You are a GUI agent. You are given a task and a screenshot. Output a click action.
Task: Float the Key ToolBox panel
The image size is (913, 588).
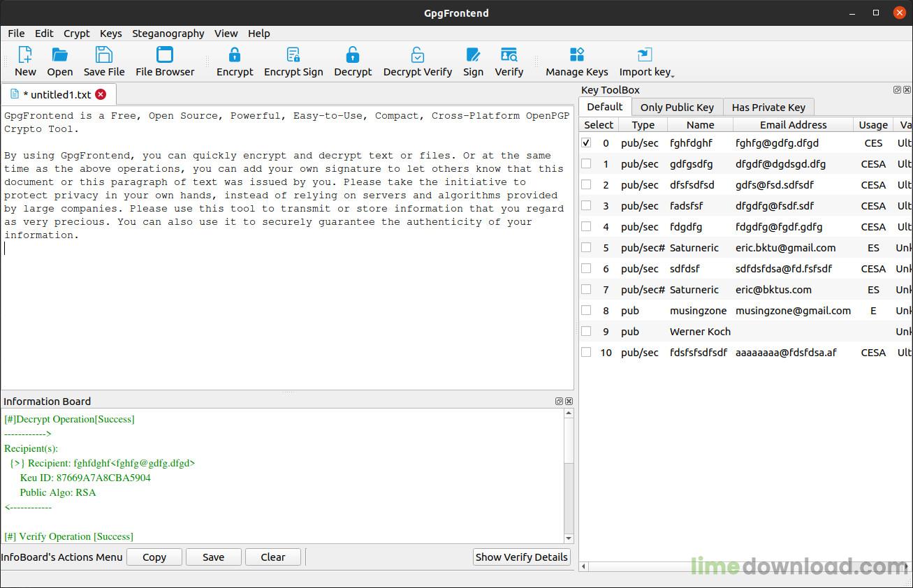tap(898, 90)
